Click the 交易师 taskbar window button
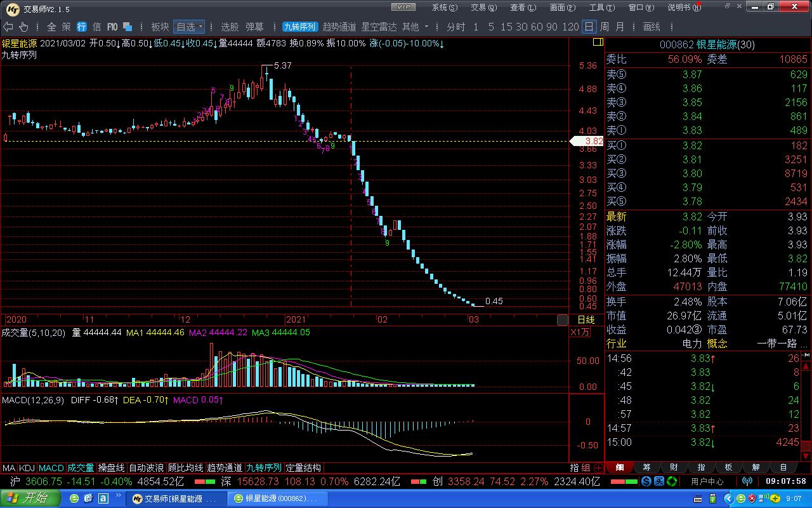 pyautogui.click(x=174, y=499)
